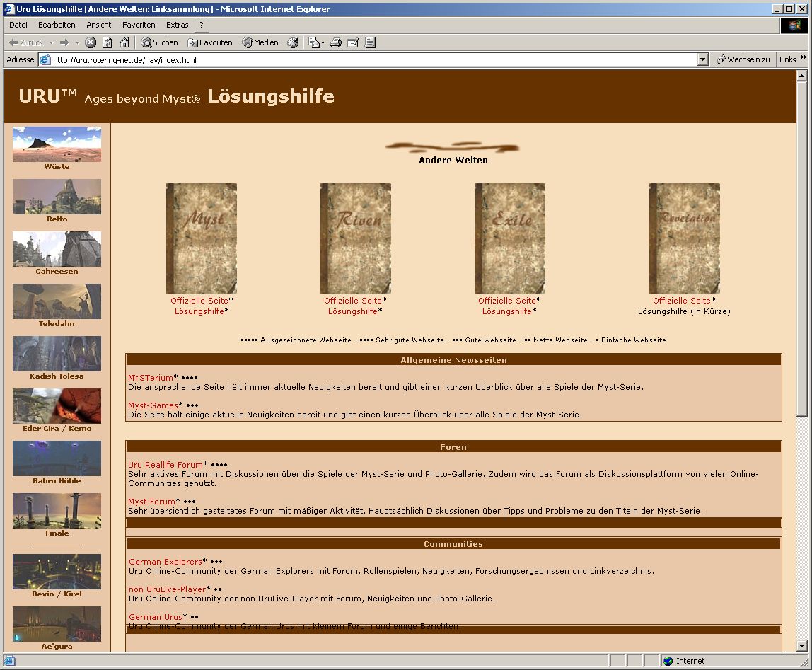
Task: Expand the Mail dropdown in toolbar
Action: point(323,42)
